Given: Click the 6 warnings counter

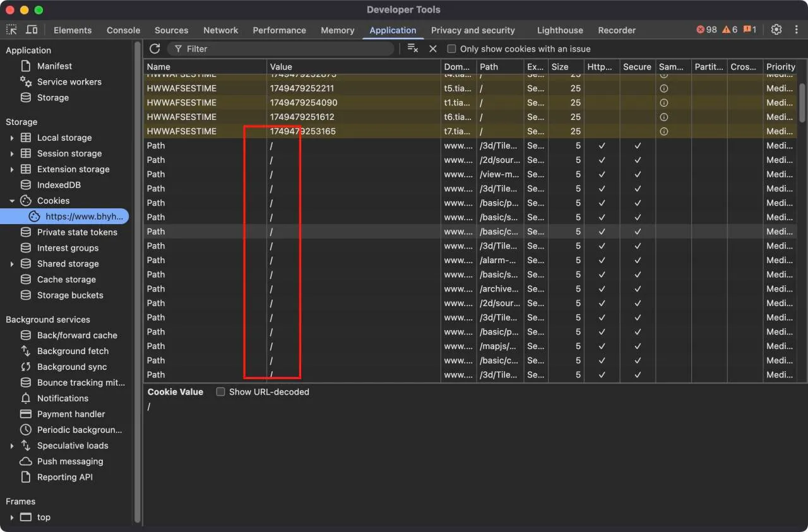Looking at the screenshot, I should click(730, 30).
